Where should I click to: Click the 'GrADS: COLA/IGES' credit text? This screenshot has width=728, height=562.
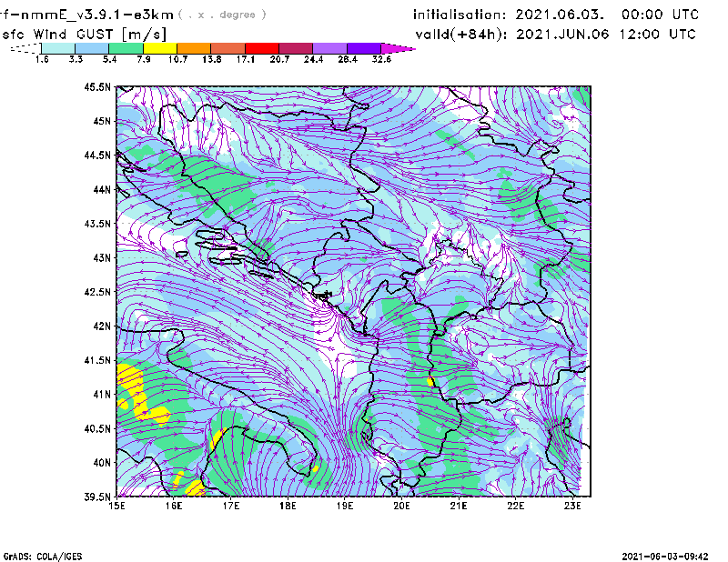pos(43,557)
